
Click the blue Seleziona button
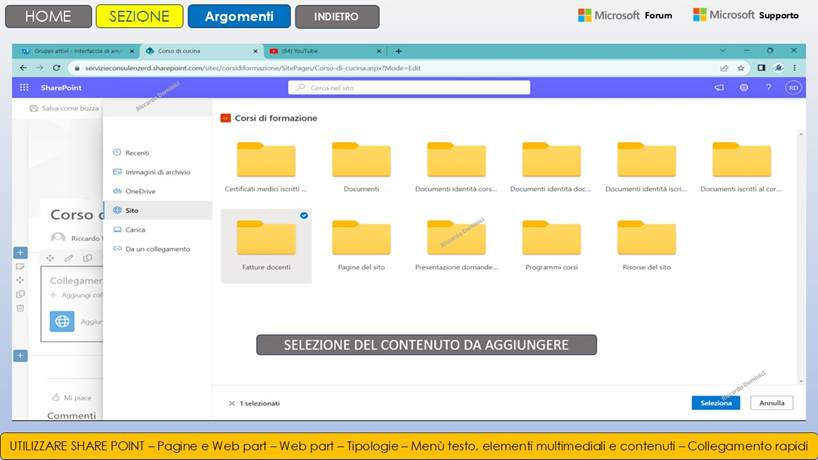click(x=716, y=403)
